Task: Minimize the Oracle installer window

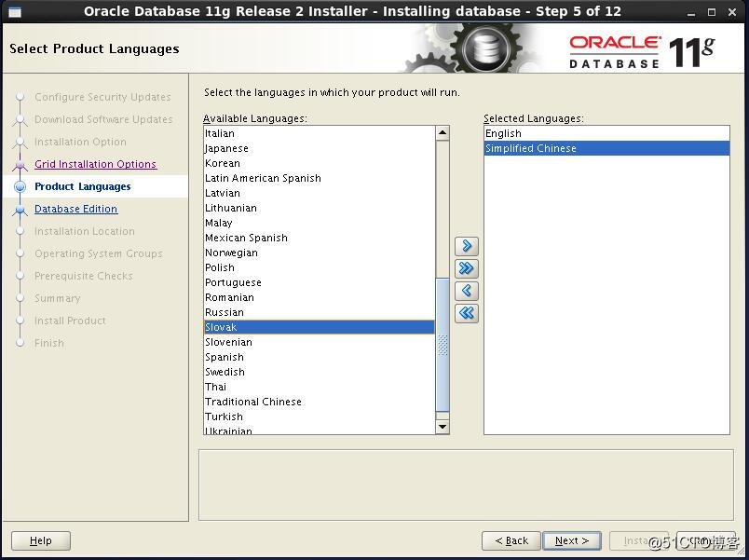Action: click(690, 12)
